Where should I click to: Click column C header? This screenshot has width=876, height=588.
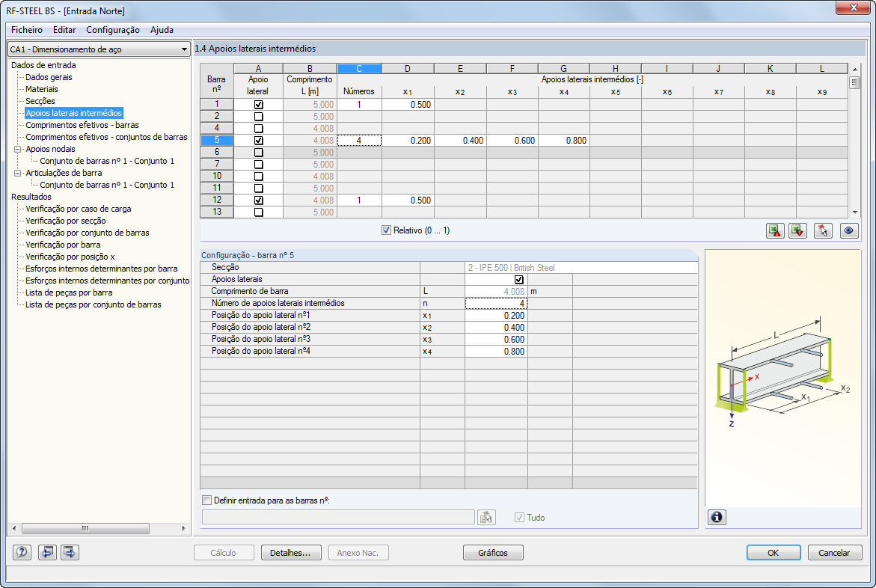click(359, 69)
